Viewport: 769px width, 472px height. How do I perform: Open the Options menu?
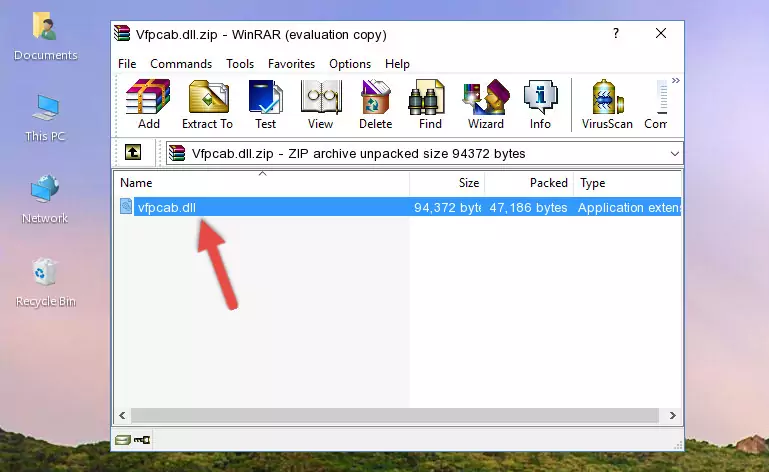tap(350, 64)
